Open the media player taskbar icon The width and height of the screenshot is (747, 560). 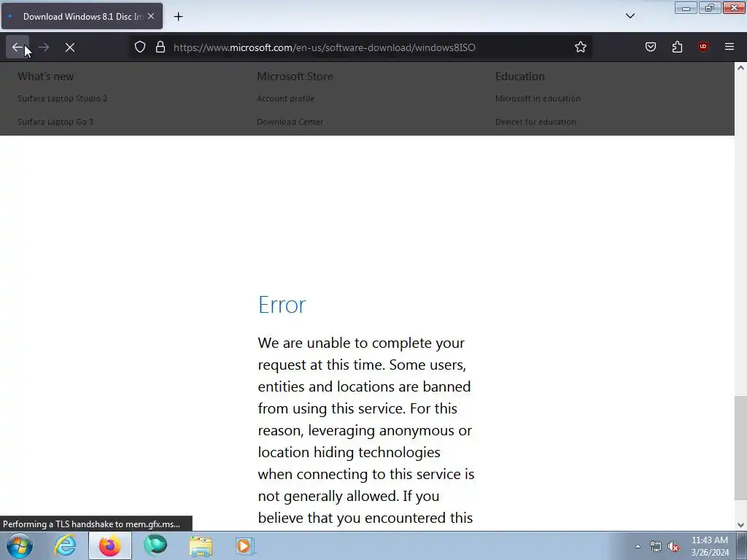click(245, 545)
